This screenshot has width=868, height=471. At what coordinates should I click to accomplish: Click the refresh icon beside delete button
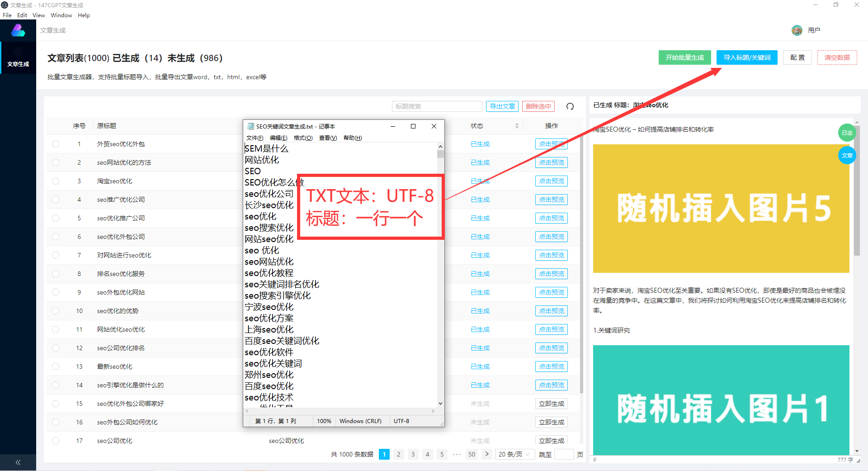tap(570, 106)
